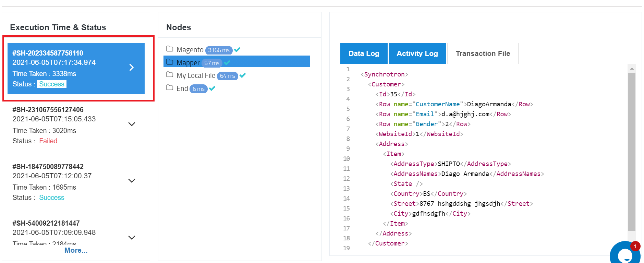
Task: Click the My Local File checkmark icon
Action: [243, 75]
